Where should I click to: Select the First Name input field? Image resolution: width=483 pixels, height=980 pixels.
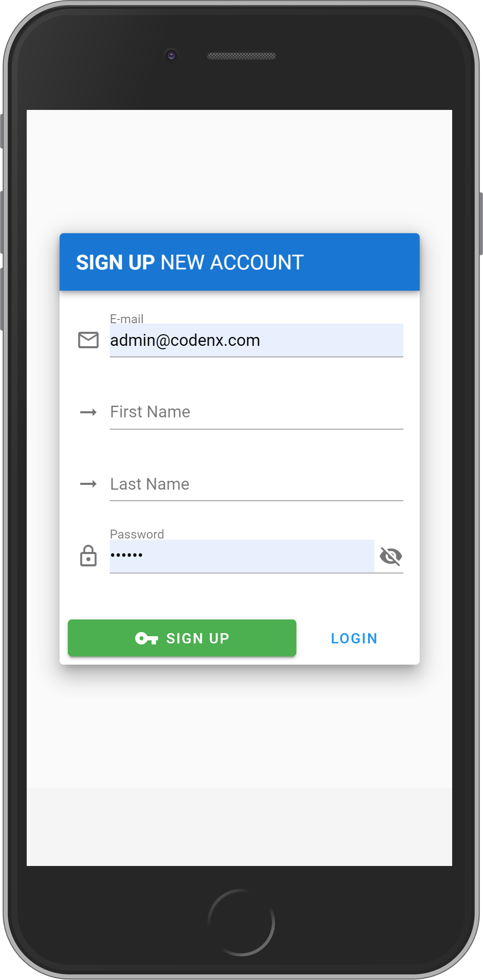[256, 412]
